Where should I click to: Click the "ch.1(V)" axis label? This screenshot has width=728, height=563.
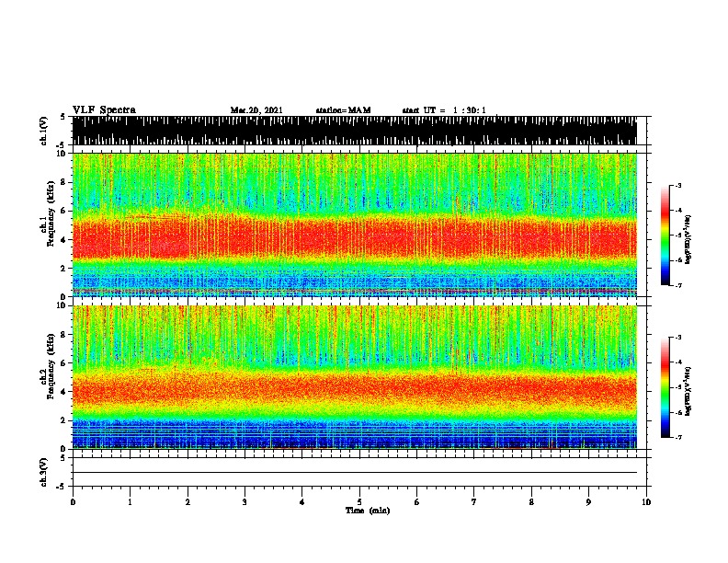point(43,131)
